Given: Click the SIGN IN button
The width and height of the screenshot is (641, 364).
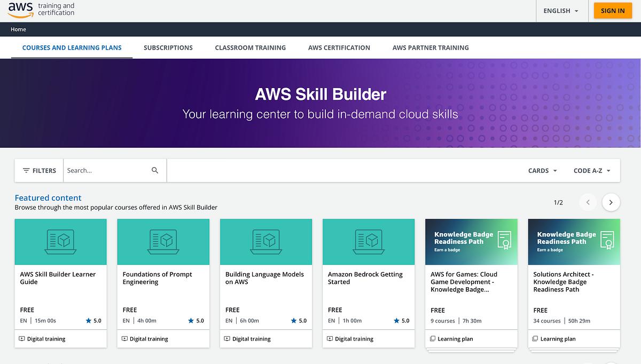Looking at the screenshot, I should pyautogui.click(x=613, y=11).
